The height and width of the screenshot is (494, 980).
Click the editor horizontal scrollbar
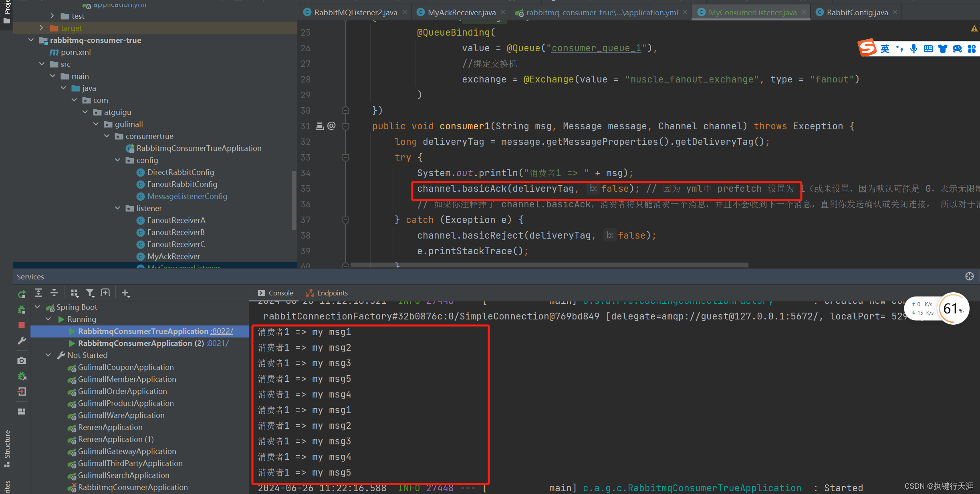click(x=549, y=265)
